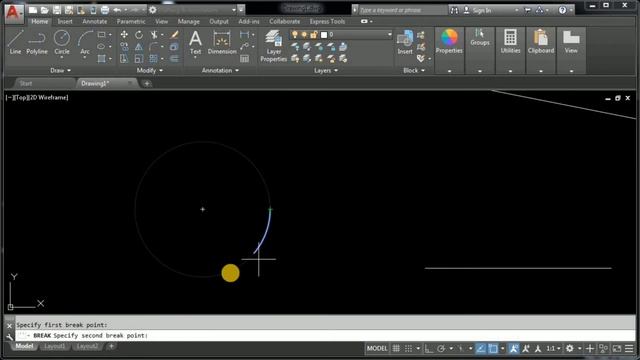Click the new drawing tab plus button
Image resolution: width=640 pixels, height=360 pixels.
(x=147, y=84)
